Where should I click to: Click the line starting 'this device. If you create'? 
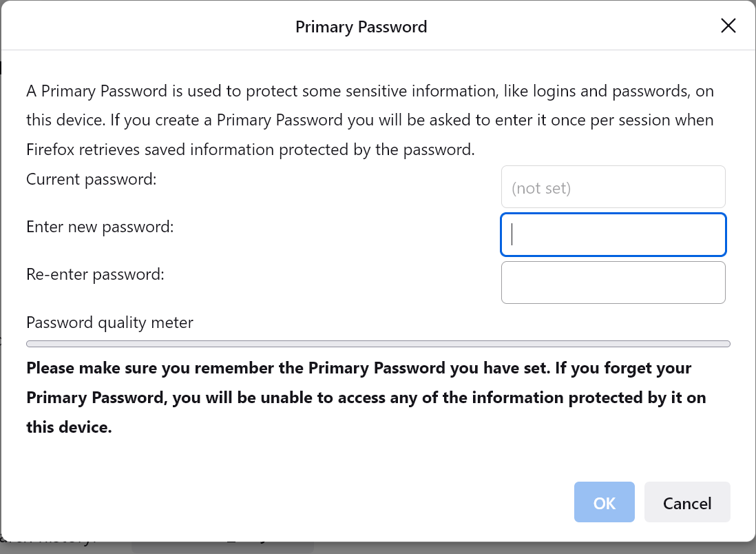pos(370,120)
